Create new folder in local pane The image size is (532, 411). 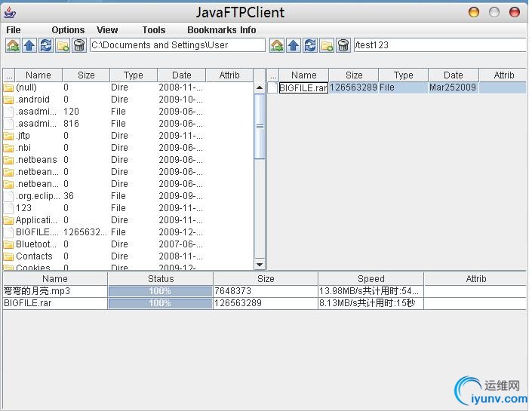coord(63,45)
